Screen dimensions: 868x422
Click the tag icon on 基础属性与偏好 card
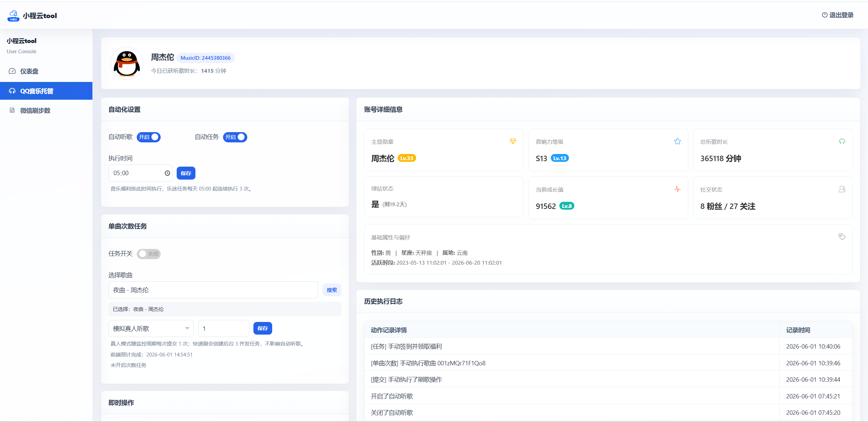[x=842, y=237]
